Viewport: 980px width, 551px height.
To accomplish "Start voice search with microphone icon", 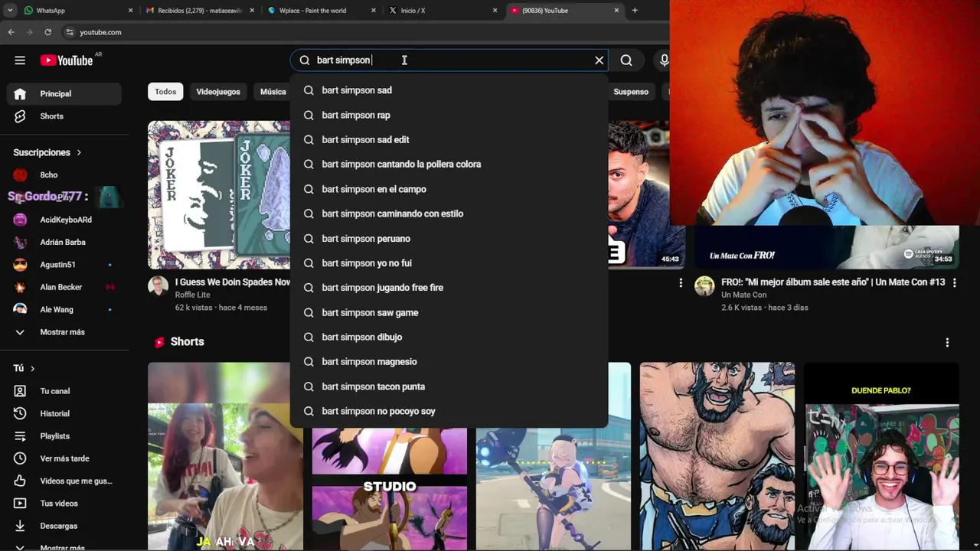I will coord(663,60).
